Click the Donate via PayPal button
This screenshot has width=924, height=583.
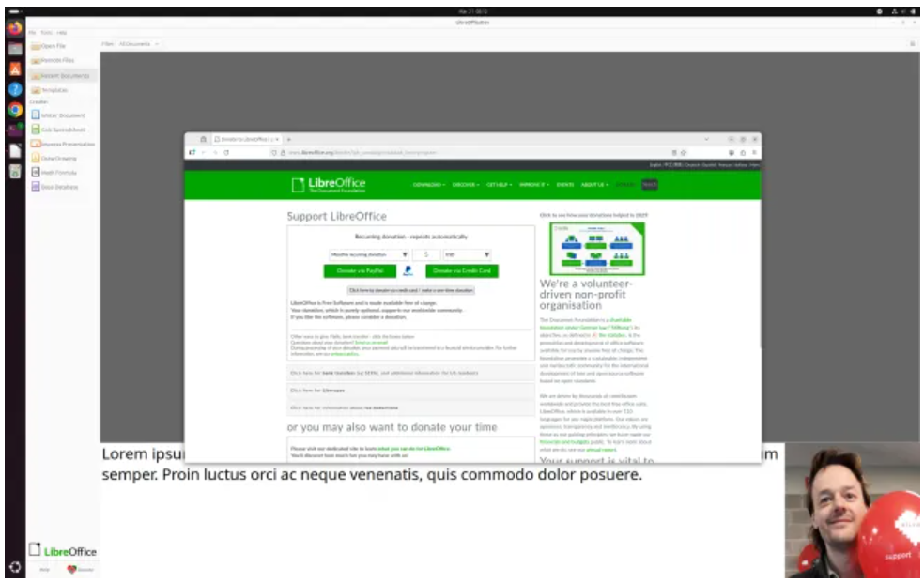360,271
